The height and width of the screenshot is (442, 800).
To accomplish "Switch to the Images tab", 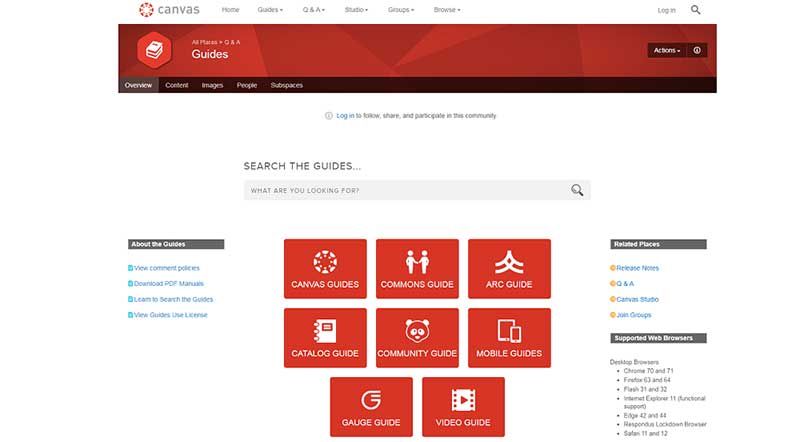I will coord(212,85).
